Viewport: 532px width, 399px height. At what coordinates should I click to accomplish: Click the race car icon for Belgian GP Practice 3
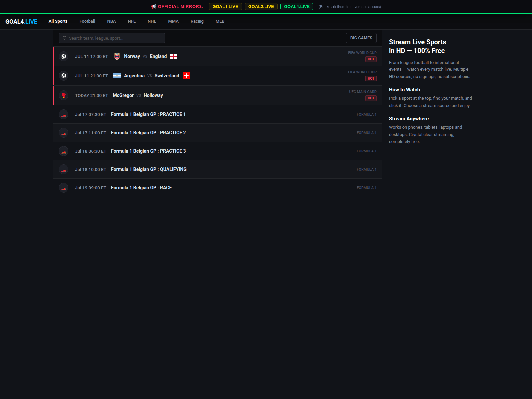pyautogui.click(x=64, y=151)
